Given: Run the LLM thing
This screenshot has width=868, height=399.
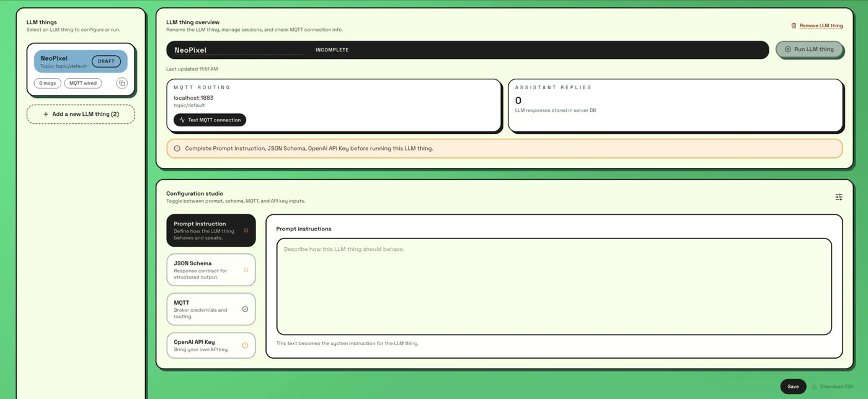Looking at the screenshot, I should coord(809,50).
